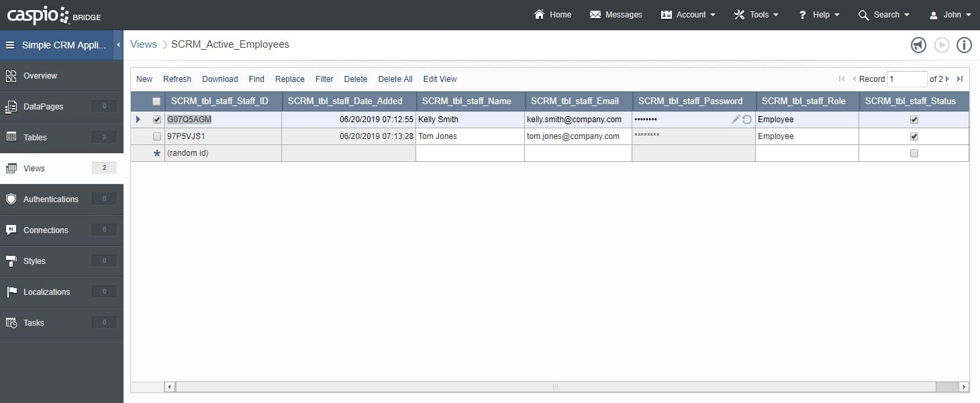Screen dimensions: 980x403
Task: Check the row checkbox for 97P5VJS1
Action: pos(157,136)
